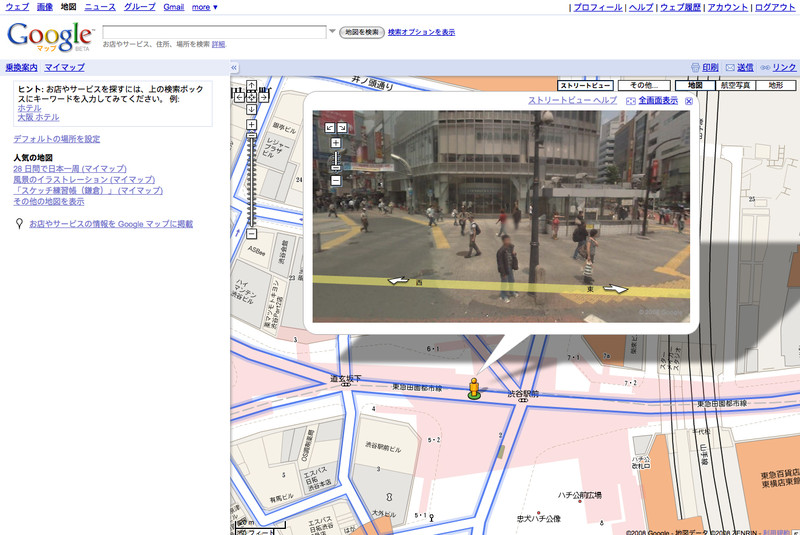
Task: Click the map search input field
Action: pos(214,32)
